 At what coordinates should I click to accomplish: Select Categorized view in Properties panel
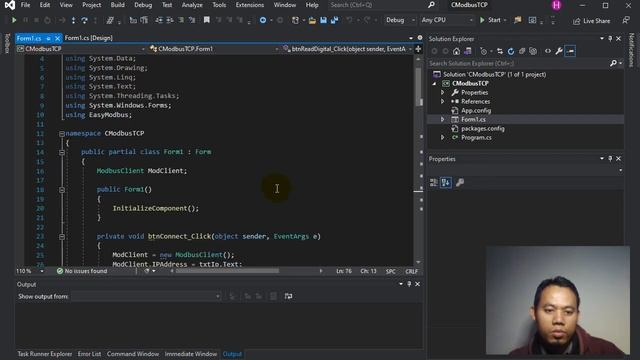pyautogui.click(x=433, y=182)
